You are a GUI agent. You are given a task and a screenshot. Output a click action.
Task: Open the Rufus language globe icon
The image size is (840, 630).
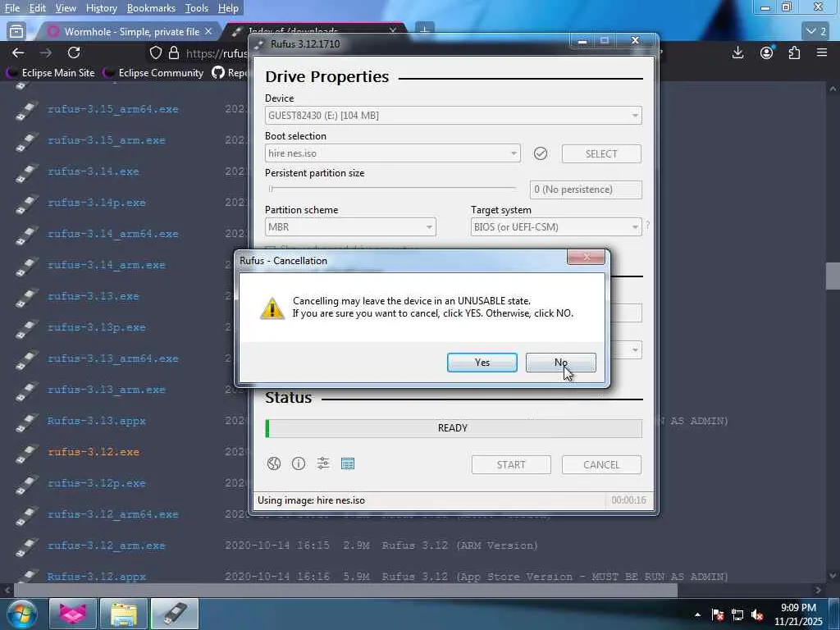click(x=274, y=463)
